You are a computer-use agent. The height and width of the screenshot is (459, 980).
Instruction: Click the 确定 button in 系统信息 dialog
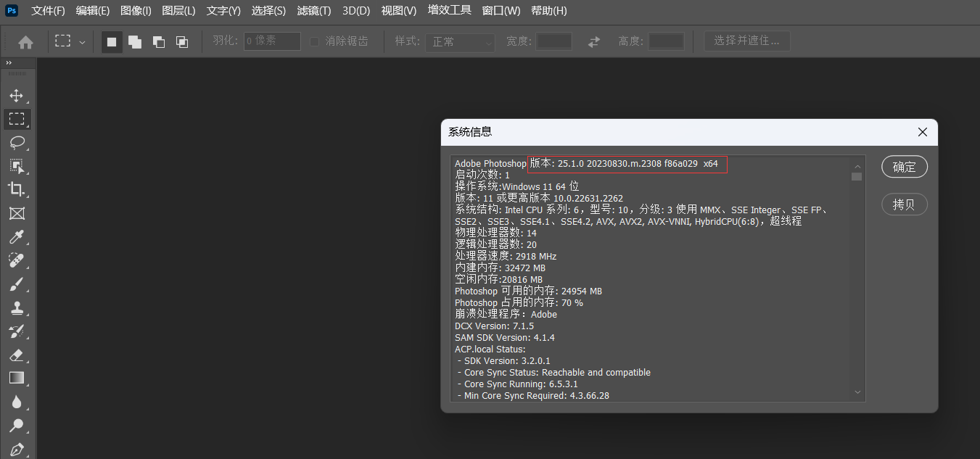pos(905,167)
